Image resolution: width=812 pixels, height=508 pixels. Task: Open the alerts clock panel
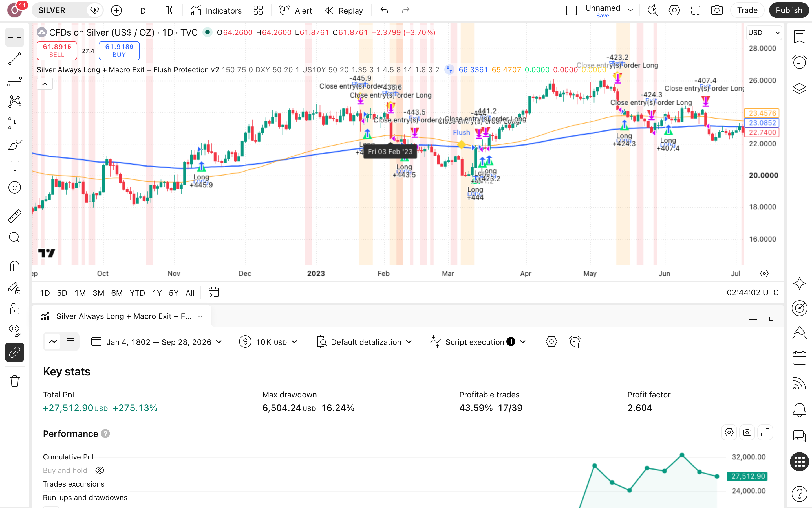799,62
